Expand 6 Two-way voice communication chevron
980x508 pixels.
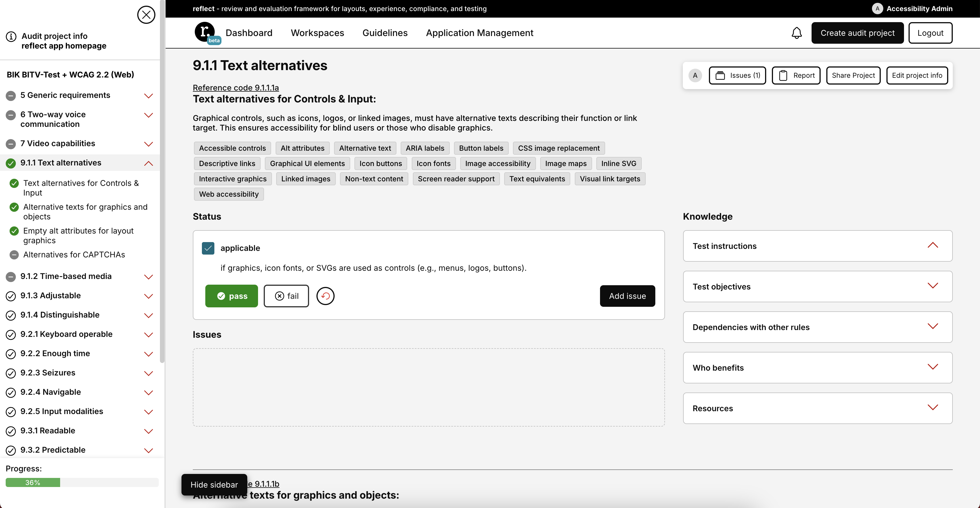[x=148, y=115]
